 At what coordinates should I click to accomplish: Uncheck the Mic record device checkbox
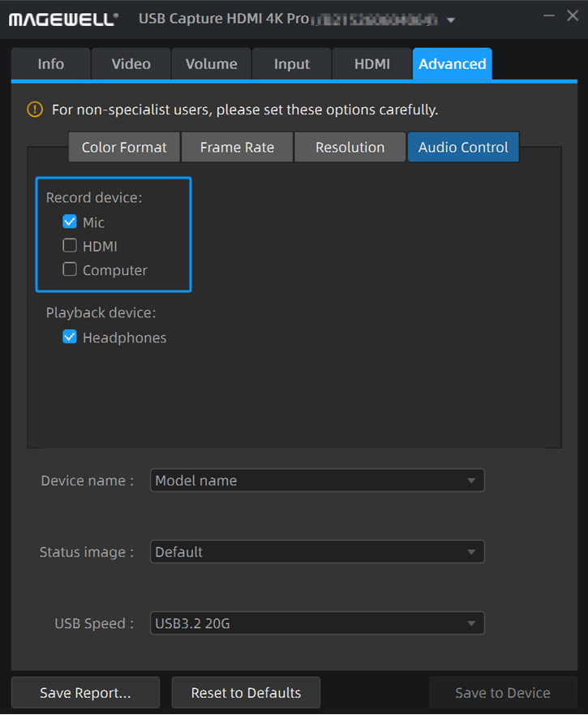(70, 222)
